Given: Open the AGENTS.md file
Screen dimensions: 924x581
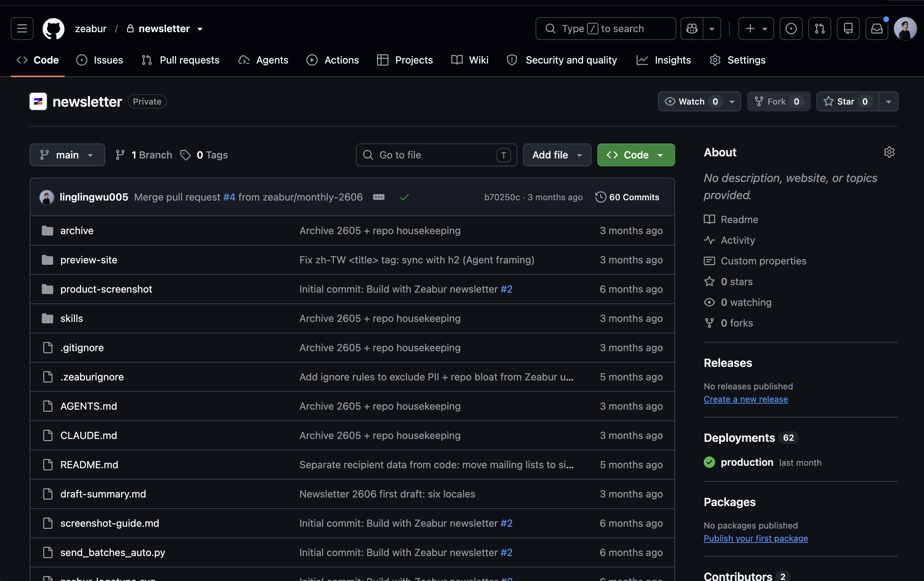Looking at the screenshot, I should [x=89, y=406].
